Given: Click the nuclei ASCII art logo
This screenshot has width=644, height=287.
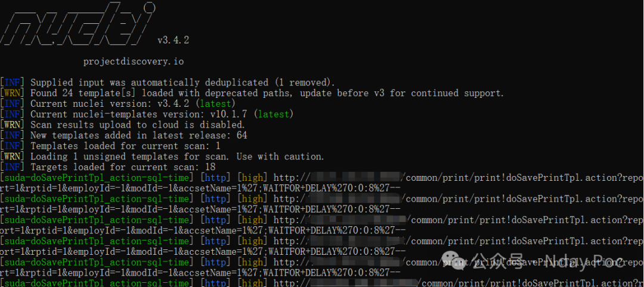Looking at the screenshot, I should 78,23.
